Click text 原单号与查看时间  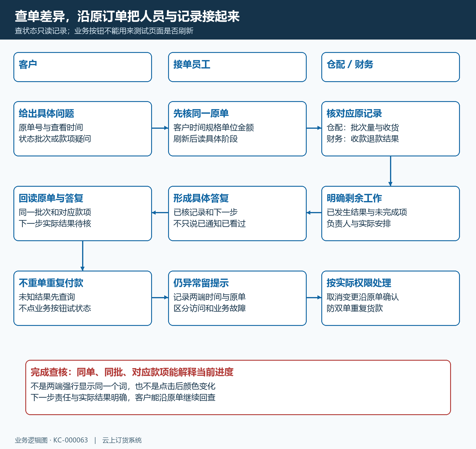coord(51,128)
